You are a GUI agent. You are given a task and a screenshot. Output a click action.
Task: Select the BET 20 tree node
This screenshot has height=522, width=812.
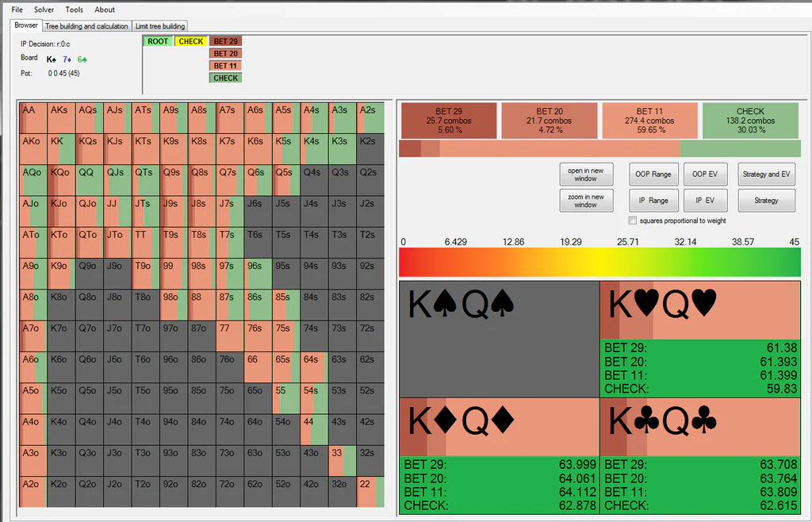click(x=225, y=54)
